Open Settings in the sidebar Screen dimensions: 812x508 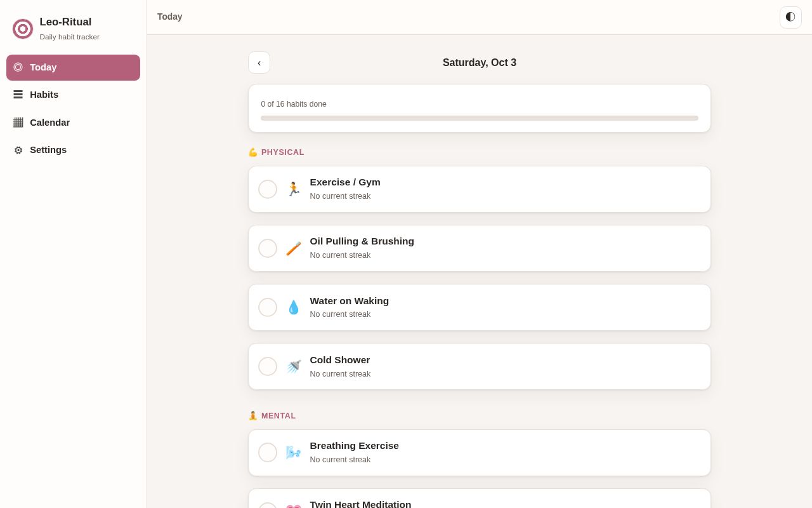click(73, 150)
